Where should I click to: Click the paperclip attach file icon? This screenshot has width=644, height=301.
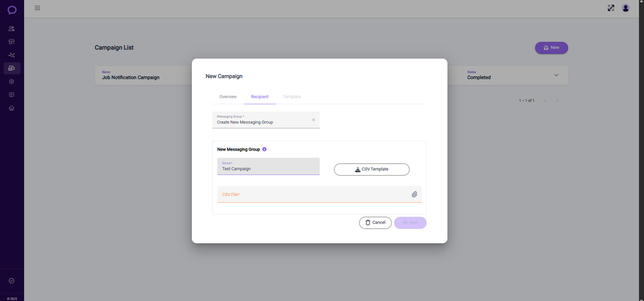(x=415, y=194)
